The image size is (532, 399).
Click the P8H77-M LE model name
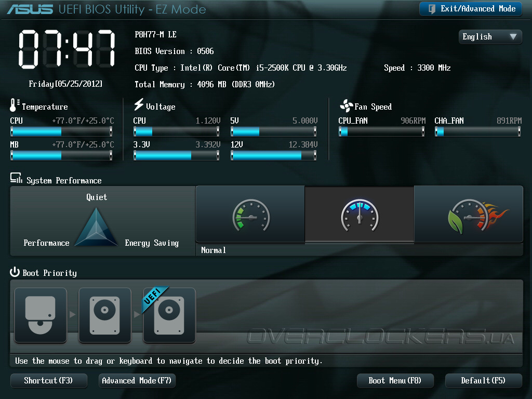(155, 34)
